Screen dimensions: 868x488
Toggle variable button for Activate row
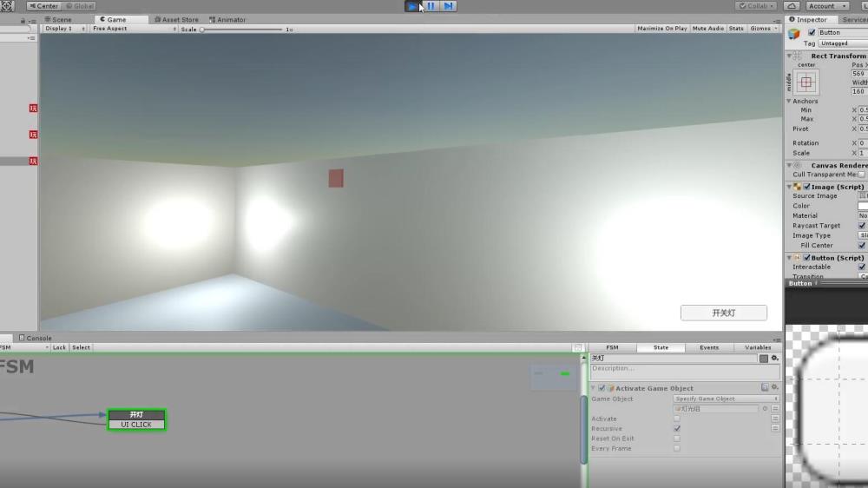pos(775,419)
